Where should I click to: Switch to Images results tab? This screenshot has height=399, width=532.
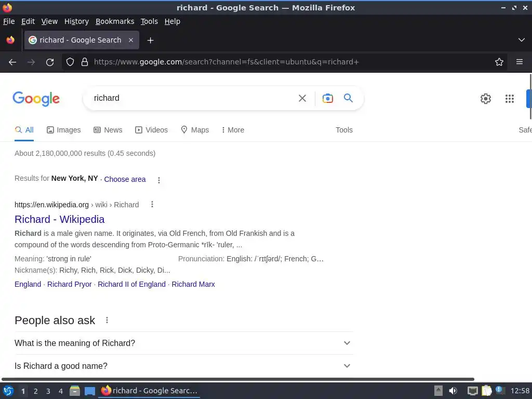click(x=64, y=130)
